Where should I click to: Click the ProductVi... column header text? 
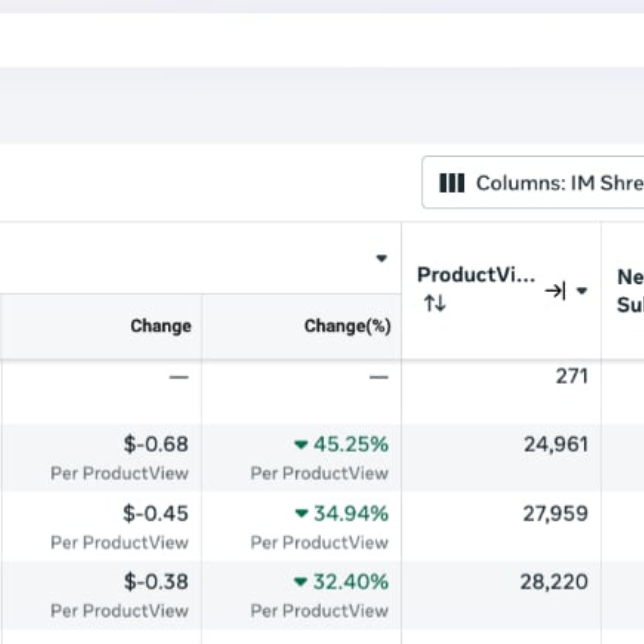(x=476, y=275)
